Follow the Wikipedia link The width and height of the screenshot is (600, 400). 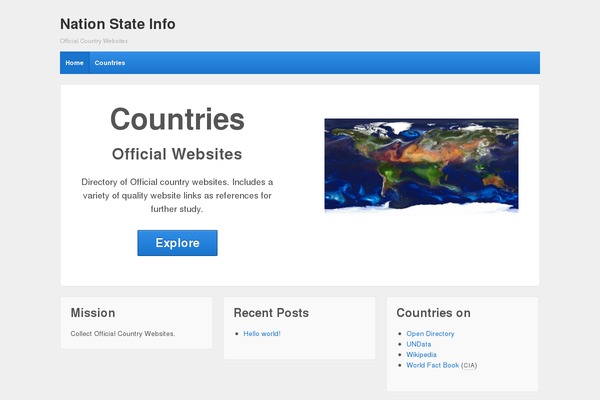[421, 354]
